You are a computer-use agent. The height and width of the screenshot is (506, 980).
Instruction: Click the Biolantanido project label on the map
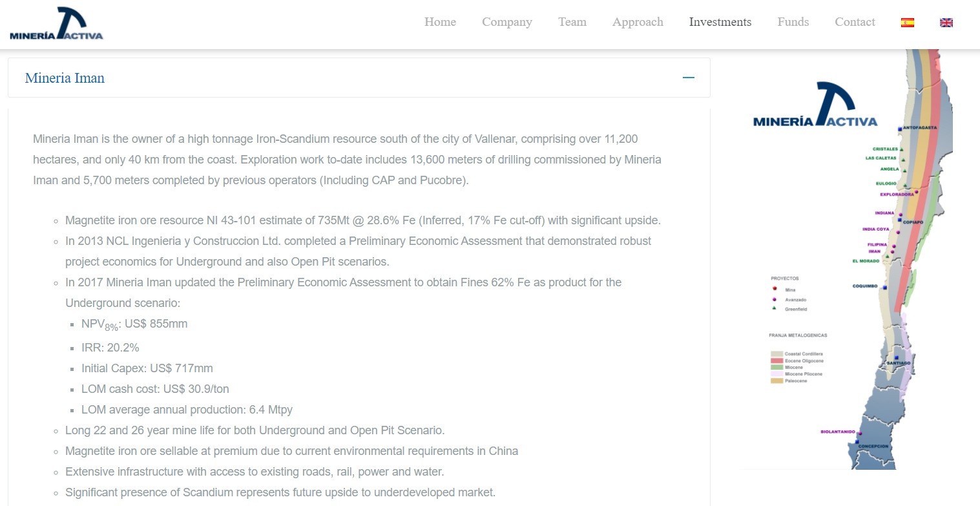[x=838, y=432]
